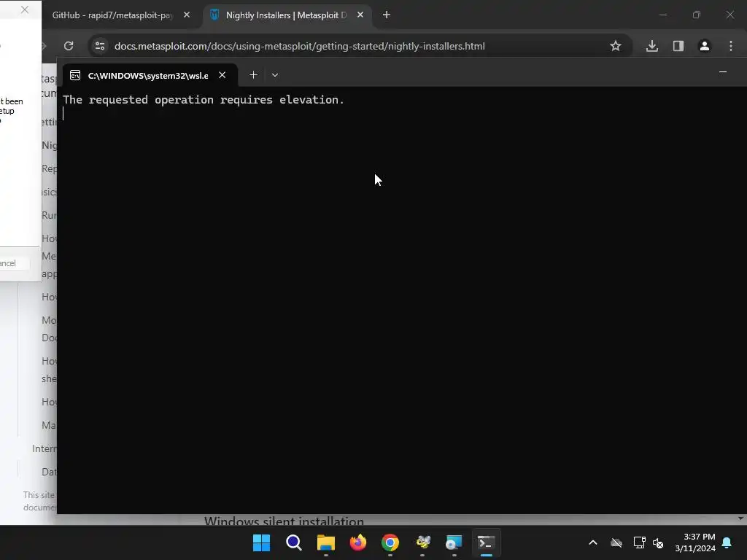Open File Explorer from taskbar

coord(326,542)
